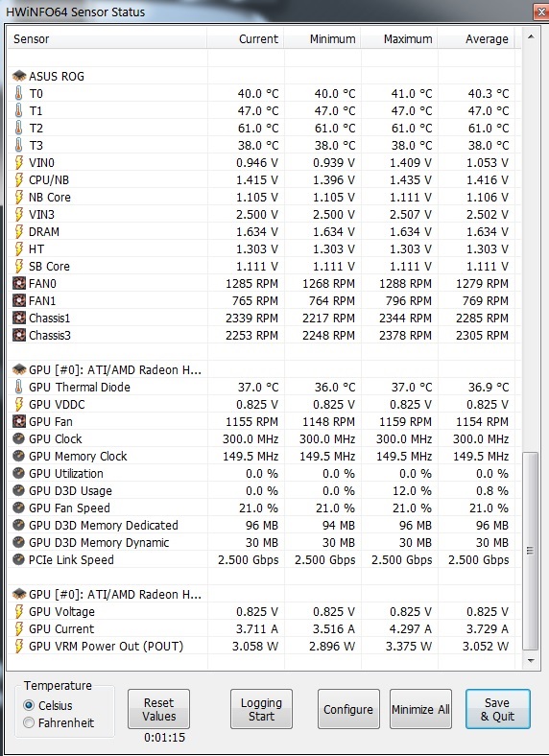This screenshot has height=756, width=549.
Task: Click the 2339 RPM Chassis1 current value
Action: click(251, 319)
